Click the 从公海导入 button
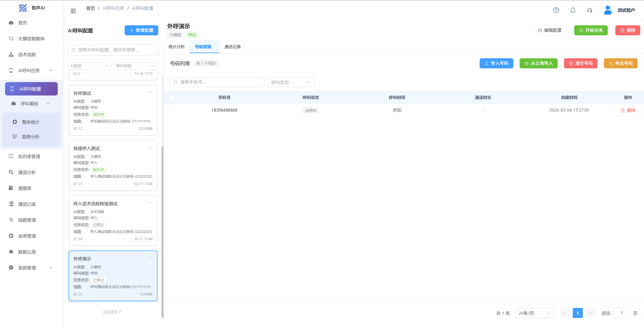The image size is (644, 328). pyautogui.click(x=538, y=63)
